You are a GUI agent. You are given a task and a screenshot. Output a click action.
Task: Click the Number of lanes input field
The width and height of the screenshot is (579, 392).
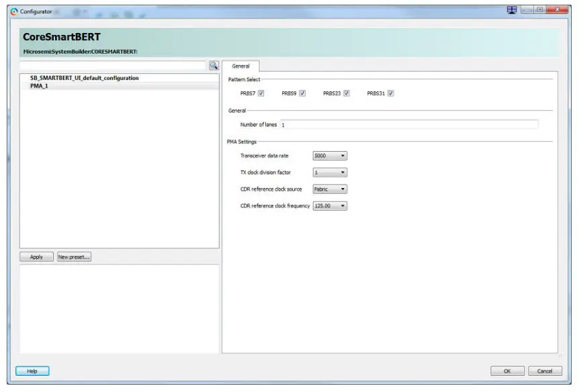(409, 125)
